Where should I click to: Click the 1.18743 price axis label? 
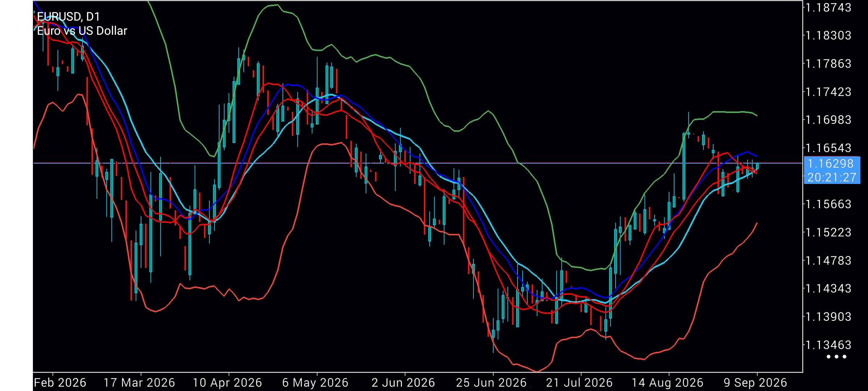click(x=828, y=8)
